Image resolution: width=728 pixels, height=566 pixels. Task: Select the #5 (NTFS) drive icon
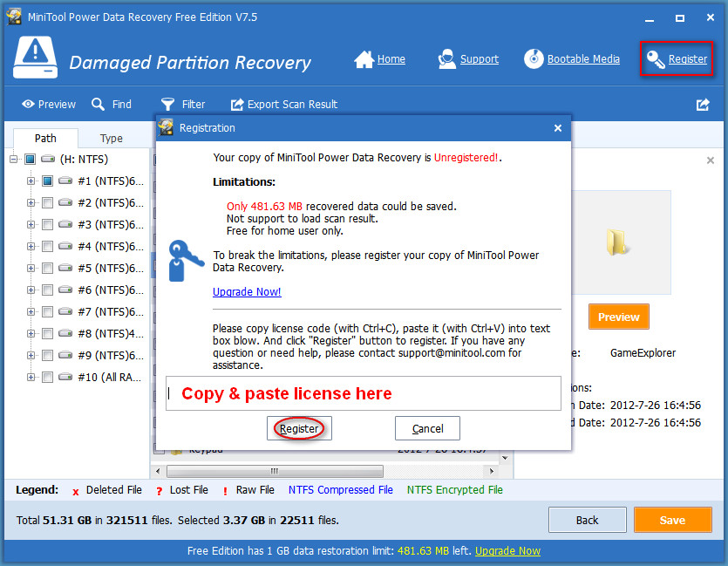(x=65, y=268)
